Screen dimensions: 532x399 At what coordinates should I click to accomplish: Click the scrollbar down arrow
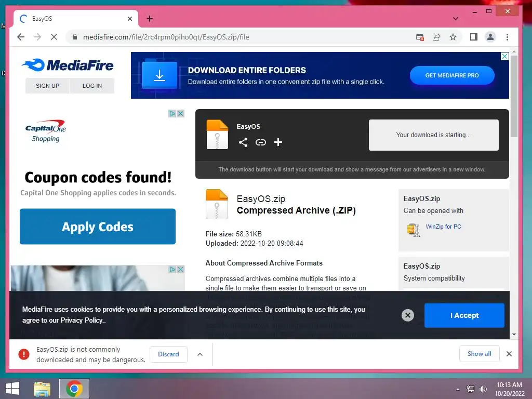coord(514,335)
